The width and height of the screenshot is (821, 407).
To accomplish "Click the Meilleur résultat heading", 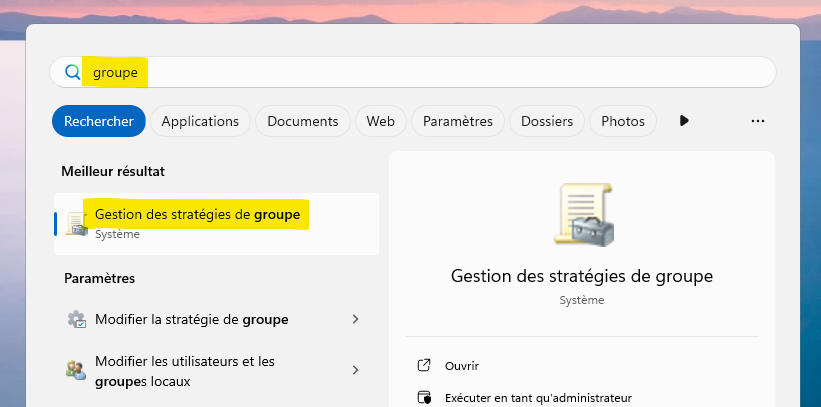I will tap(113, 171).
